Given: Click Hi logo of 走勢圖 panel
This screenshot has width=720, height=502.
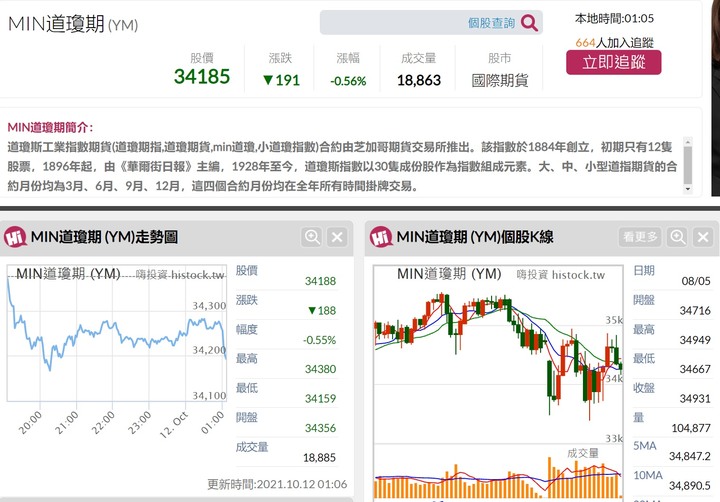Looking at the screenshot, I should coord(15,237).
